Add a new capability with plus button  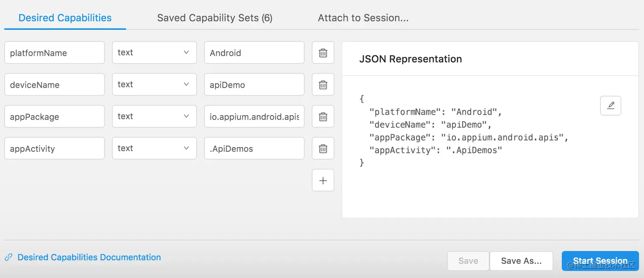323,180
